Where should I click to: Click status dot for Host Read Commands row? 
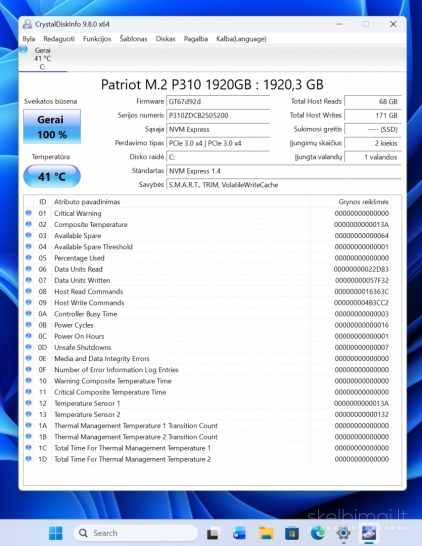[29, 291]
